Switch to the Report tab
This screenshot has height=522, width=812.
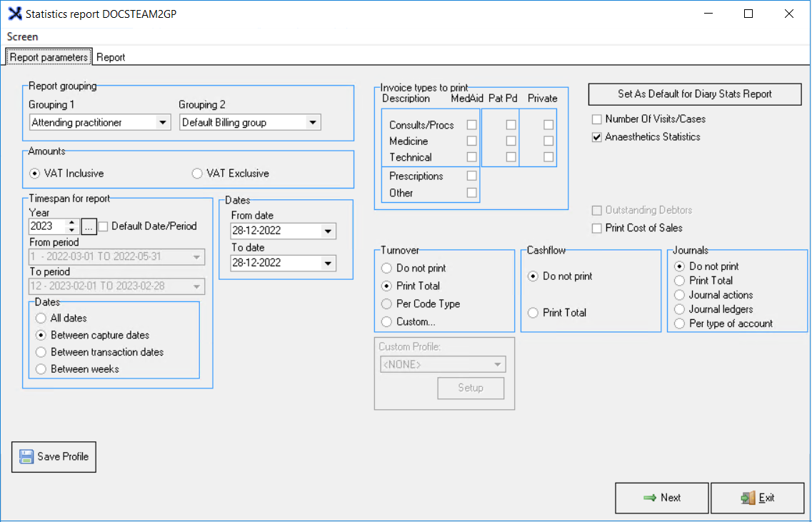[111, 57]
